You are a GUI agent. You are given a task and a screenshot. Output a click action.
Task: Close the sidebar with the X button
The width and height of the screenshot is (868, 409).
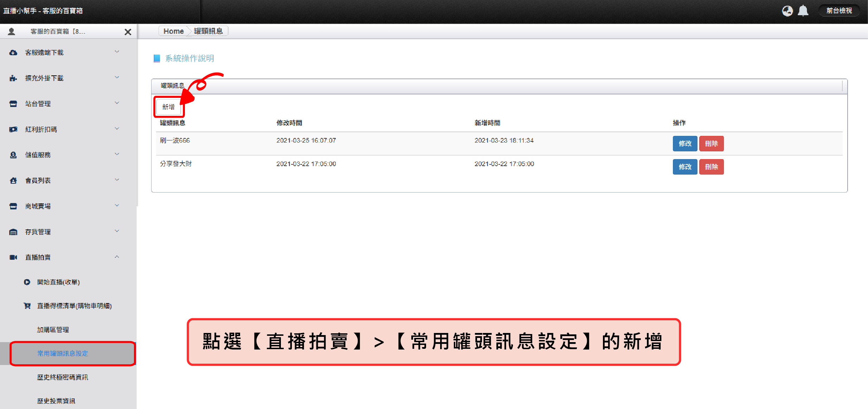tap(128, 32)
